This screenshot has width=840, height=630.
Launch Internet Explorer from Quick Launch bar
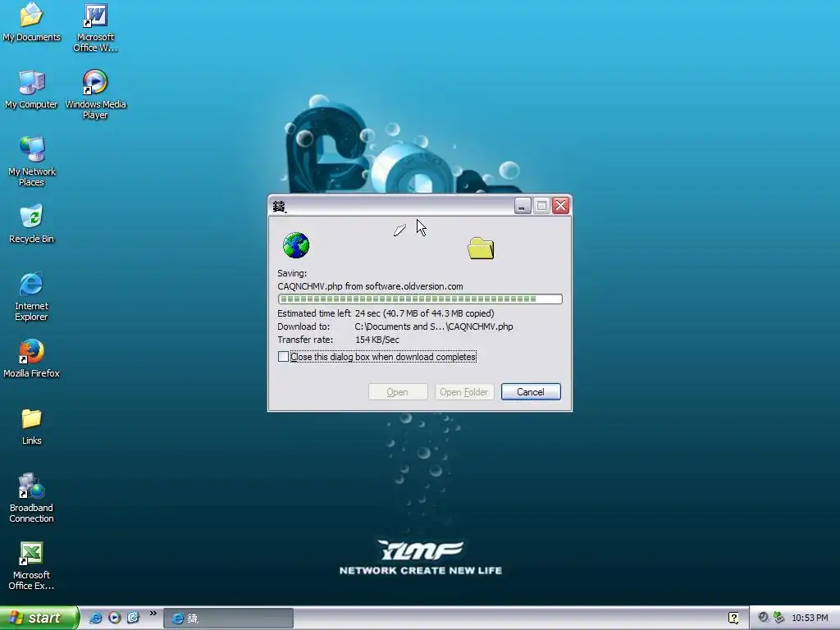point(96,618)
